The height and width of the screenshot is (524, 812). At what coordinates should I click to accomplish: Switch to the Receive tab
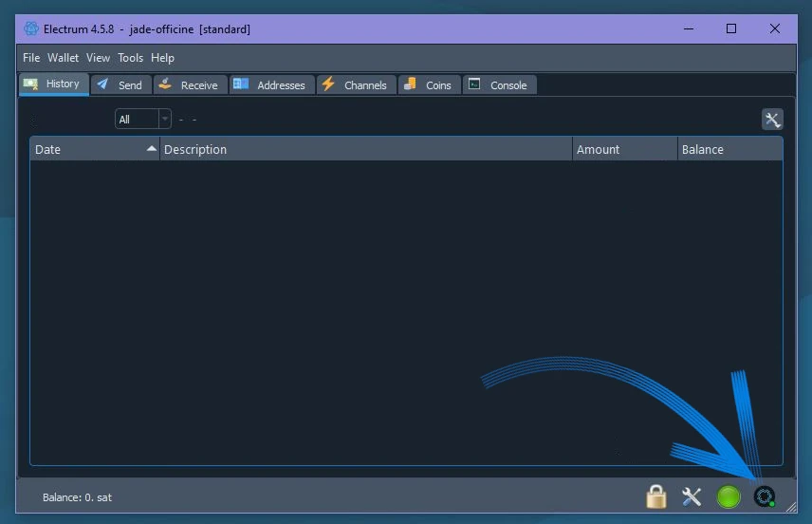pos(189,85)
